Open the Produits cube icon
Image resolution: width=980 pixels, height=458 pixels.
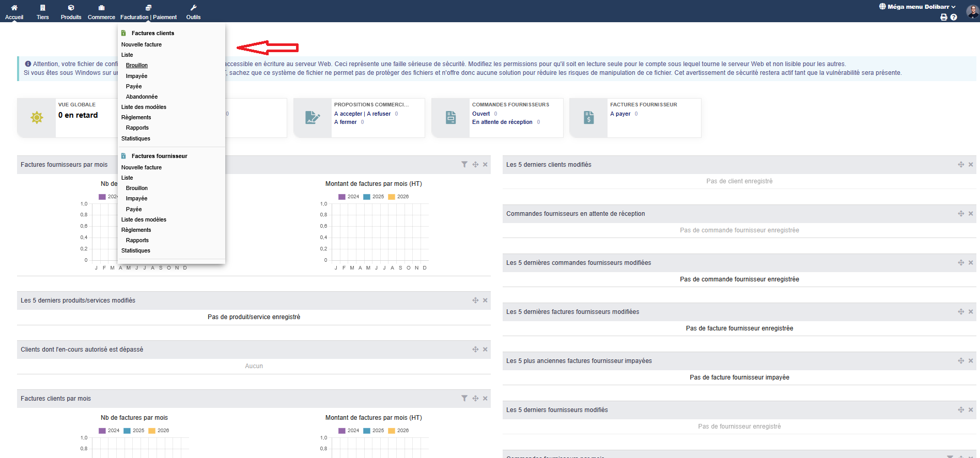click(71, 8)
